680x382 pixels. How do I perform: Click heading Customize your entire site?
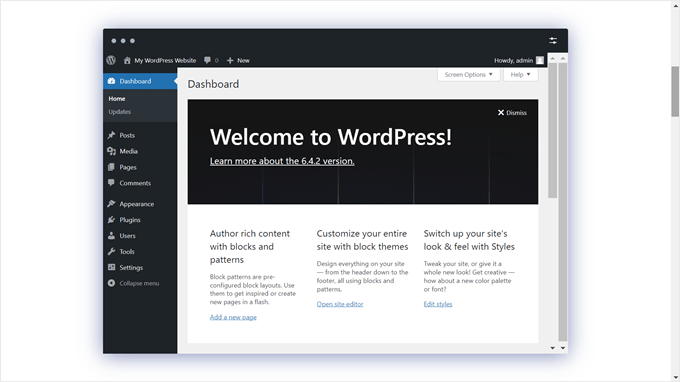363,240
